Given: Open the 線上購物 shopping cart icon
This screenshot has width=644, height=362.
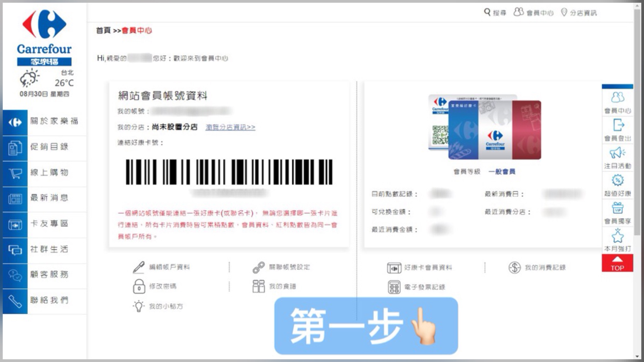Looking at the screenshot, I should (x=15, y=174).
